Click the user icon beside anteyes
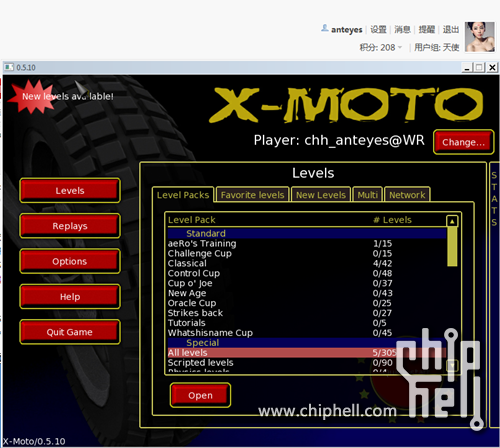Image resolution: width=500 pixels, height=448 pixels. pos(325,28)
